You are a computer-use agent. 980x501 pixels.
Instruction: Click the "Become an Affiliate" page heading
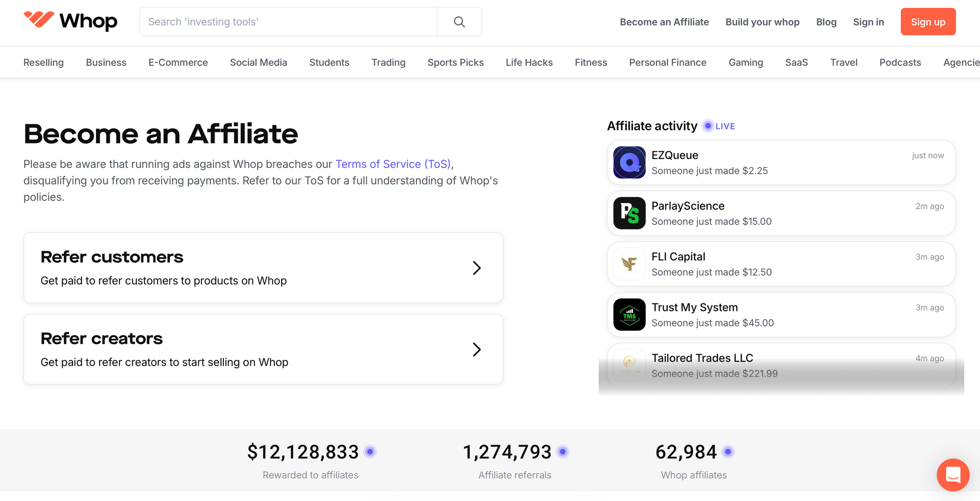coord(161,134)
